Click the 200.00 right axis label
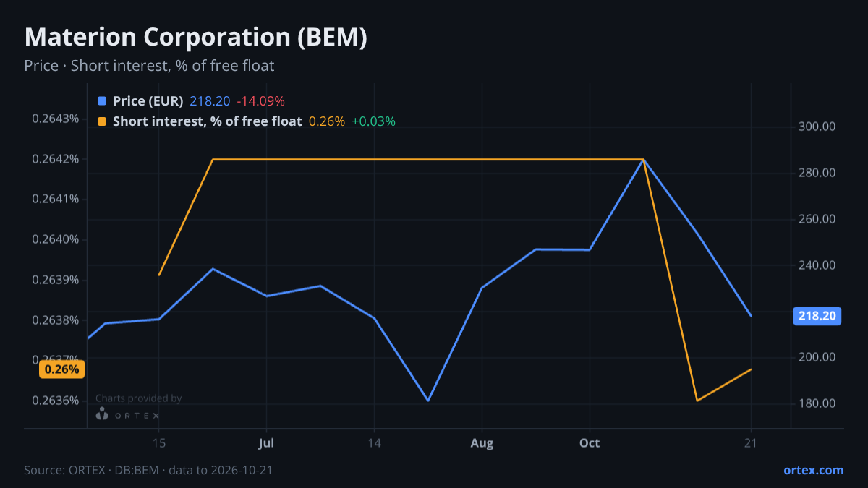Viewport: 868px width, 488px height. click(x=818, y=357)
